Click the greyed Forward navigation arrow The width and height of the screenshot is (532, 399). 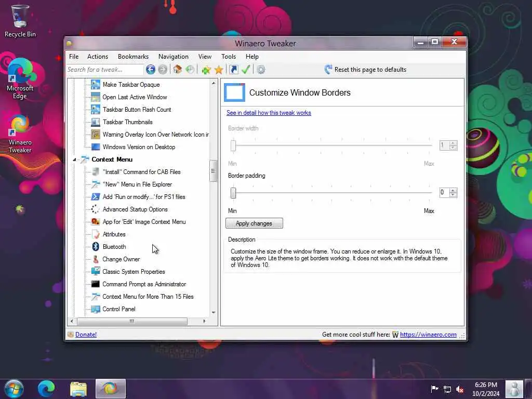(163, 70)
